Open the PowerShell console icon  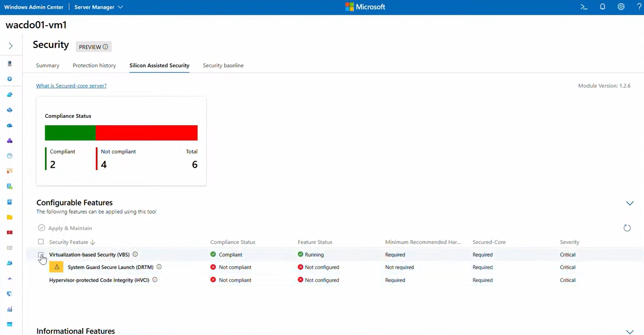[584, 7]
